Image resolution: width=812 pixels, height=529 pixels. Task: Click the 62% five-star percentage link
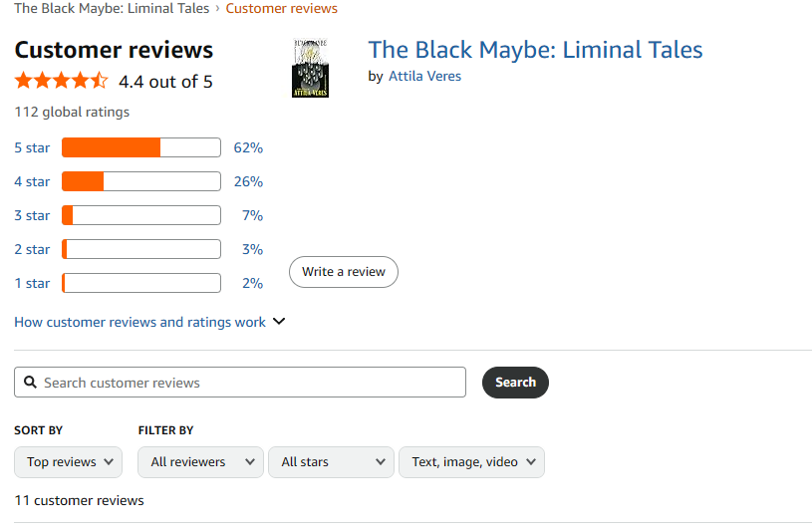[x=248, y=147]
